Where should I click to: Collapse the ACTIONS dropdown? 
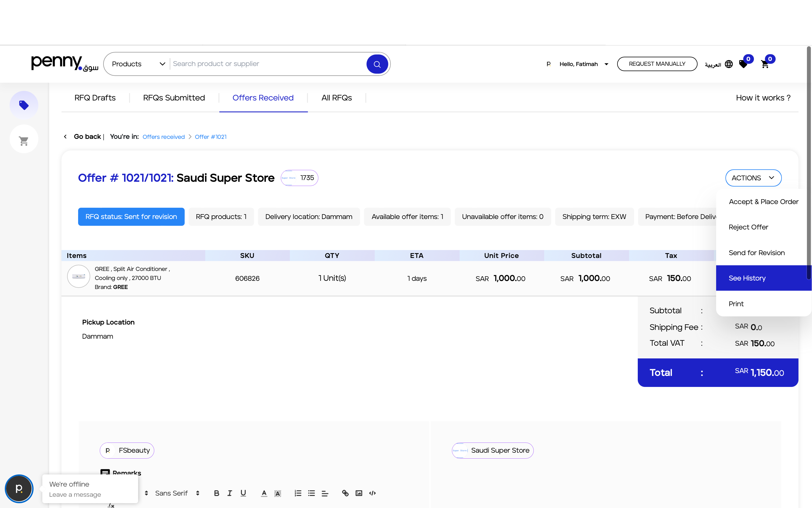[753, 178]
